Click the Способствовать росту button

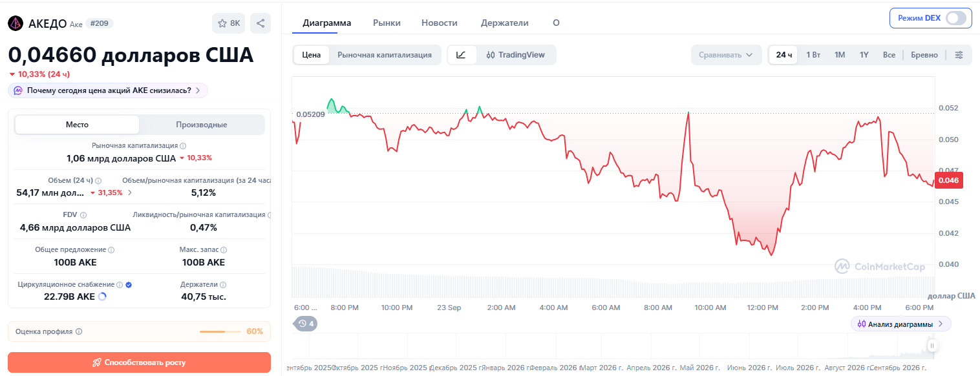pyautogui.click(x=139, y=362)
